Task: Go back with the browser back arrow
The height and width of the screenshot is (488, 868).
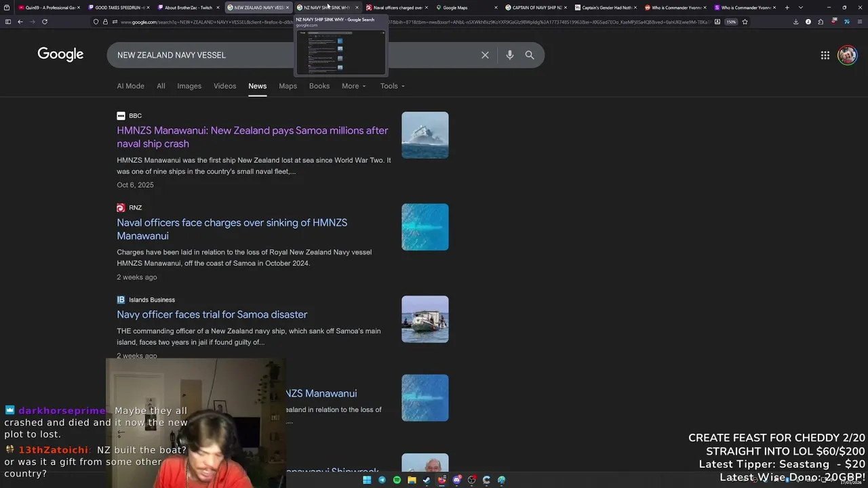Action: tap(20, 22)
